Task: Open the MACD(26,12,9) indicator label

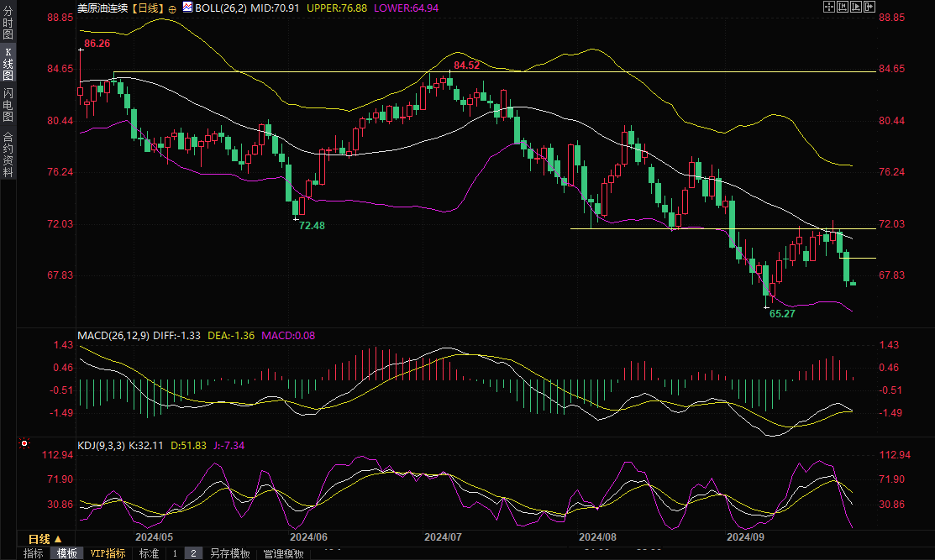Action: point(113,335)
